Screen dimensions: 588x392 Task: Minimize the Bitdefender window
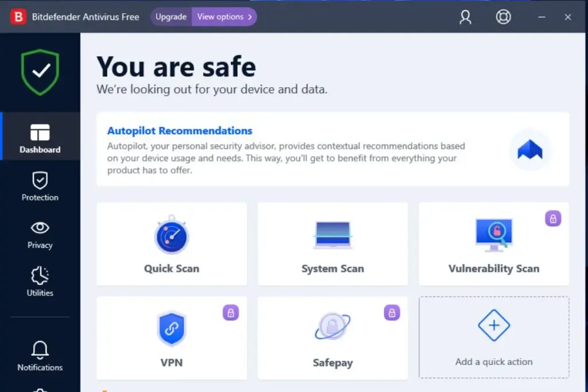(x=541, y=17)
